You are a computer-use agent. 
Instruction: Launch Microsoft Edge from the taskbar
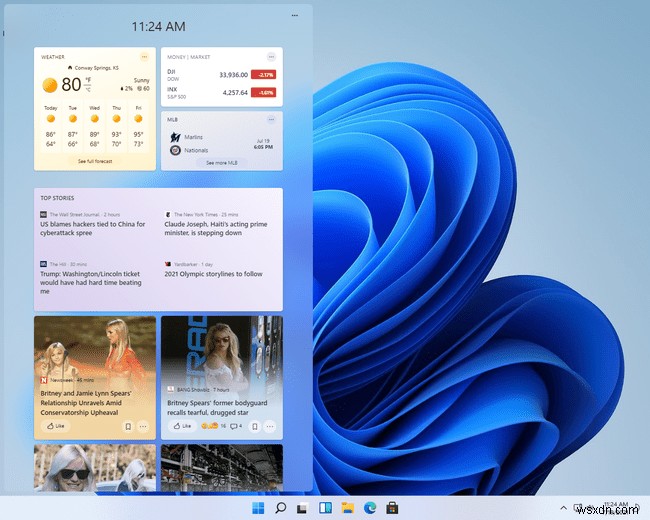[x=370, y=508]
